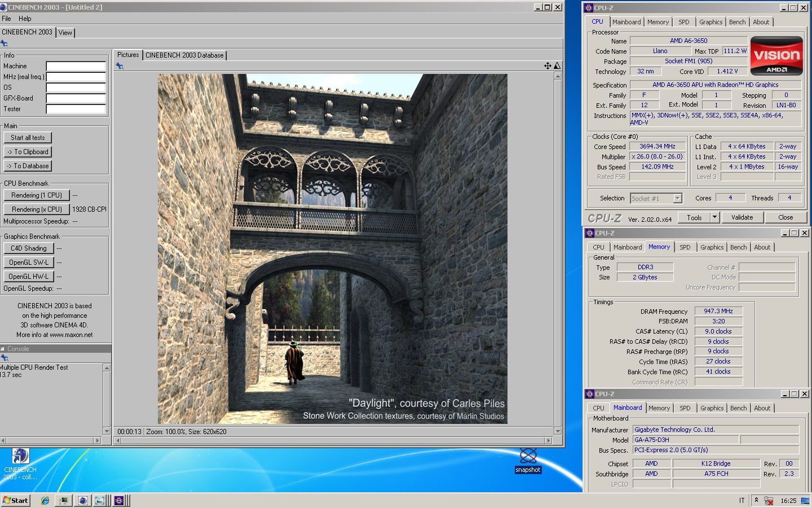
Task: Open the Windows Start menu
Action: point(15,501)
